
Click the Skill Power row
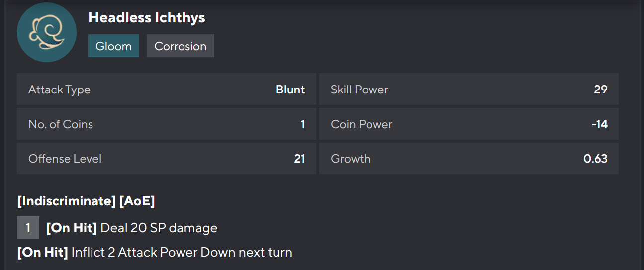point(468,90)
